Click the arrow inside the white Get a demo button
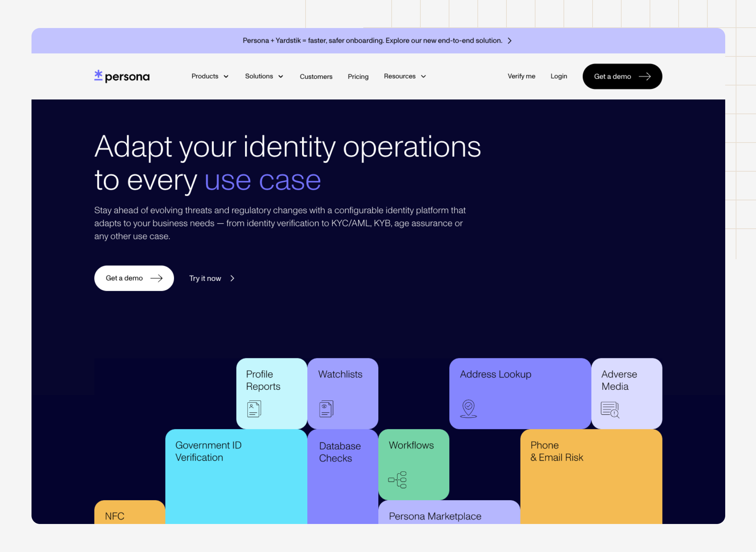 [156, 278]
